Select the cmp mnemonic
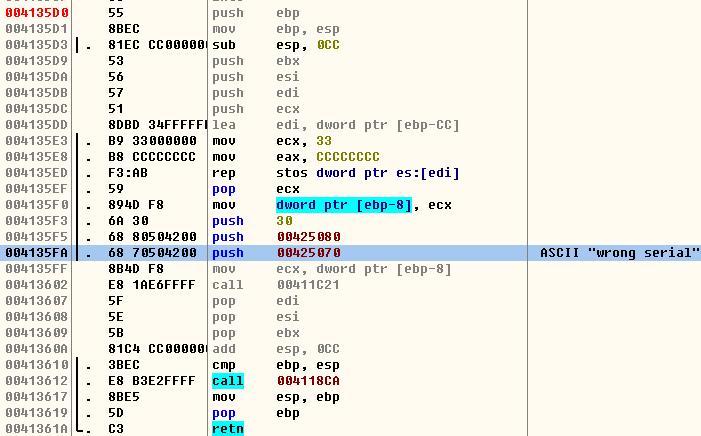This screenshot has height=436, width=701. coord(224,365)
